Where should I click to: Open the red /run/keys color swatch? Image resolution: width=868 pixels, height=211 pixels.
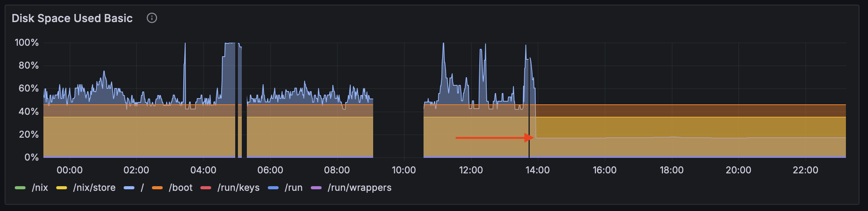(206, 188)
